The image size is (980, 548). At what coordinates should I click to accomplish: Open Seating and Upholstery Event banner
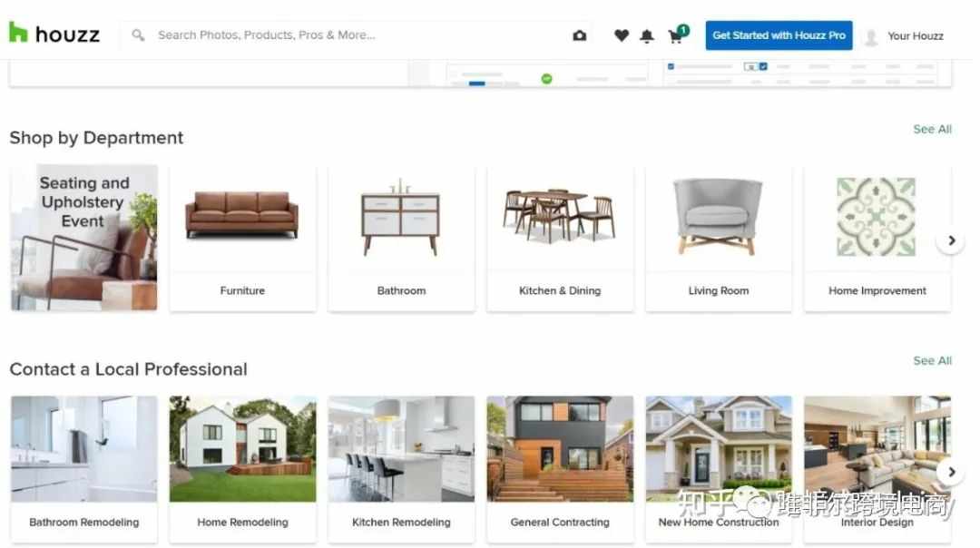pyautogui.click(x=83, y=238)
